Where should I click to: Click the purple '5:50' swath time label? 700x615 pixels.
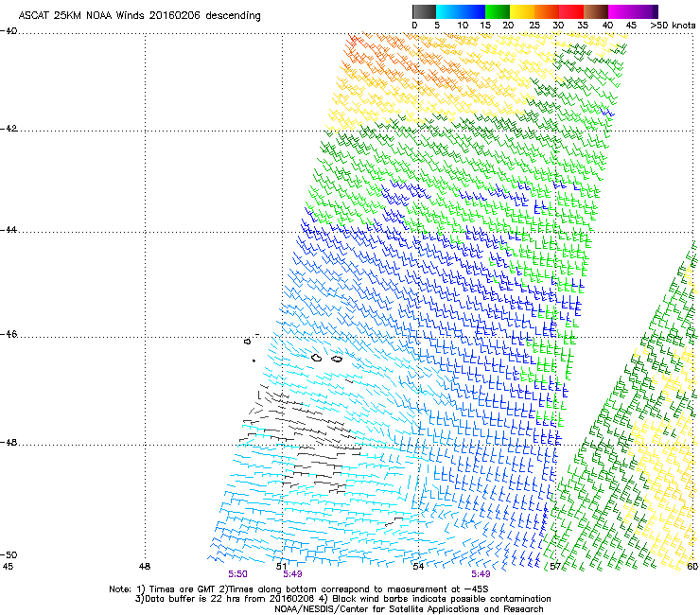[237, 574]
